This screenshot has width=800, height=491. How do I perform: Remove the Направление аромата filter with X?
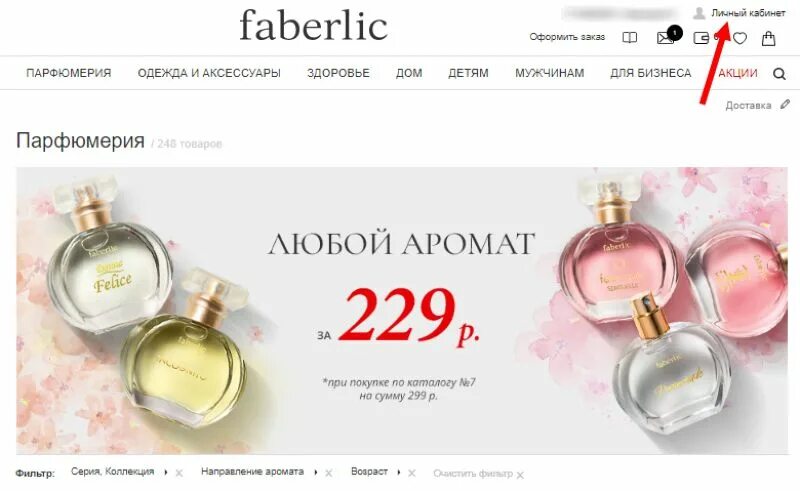pyautogui.click(x=329, y=474)
